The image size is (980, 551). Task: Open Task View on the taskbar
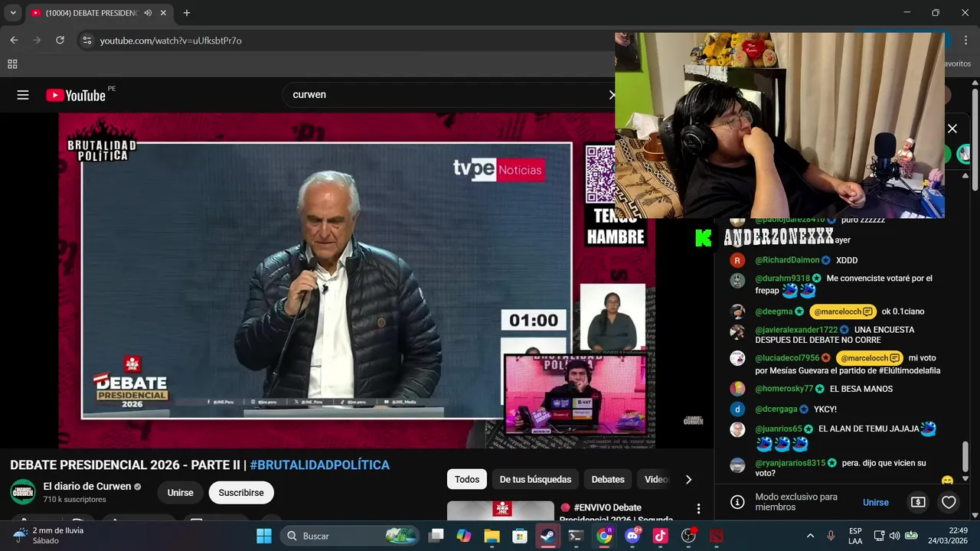436,536
